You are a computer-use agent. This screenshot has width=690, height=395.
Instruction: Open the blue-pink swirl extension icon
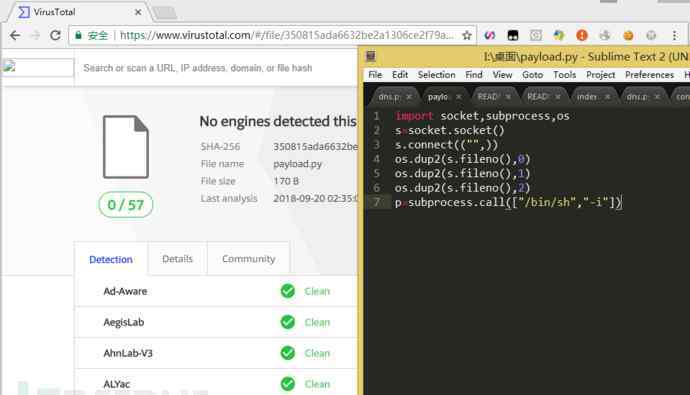pyautogui.click(x=490, y=35)
